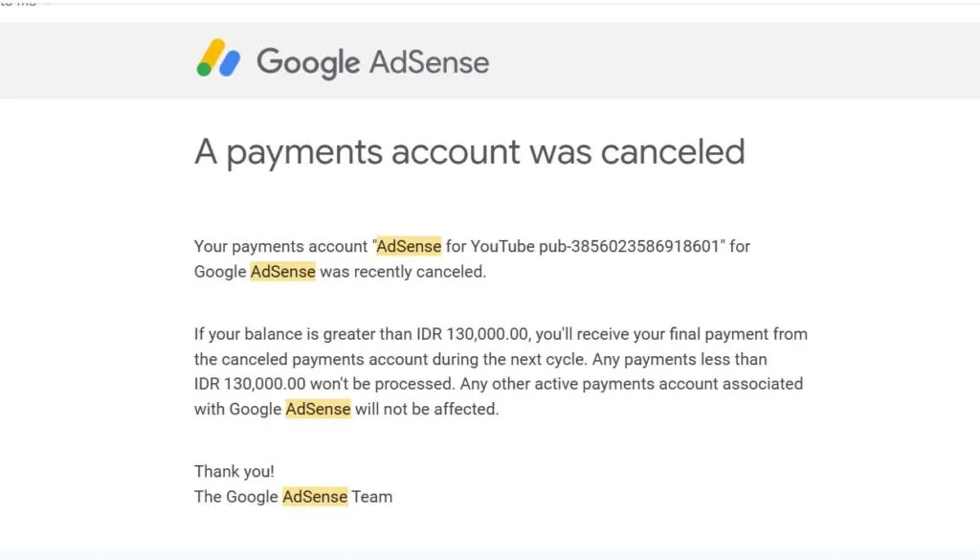Image resolution: width=980 pixels, height=560 pixels.
Task: Click the words 'was recently canceled'
Action: [x=403, y=271]
